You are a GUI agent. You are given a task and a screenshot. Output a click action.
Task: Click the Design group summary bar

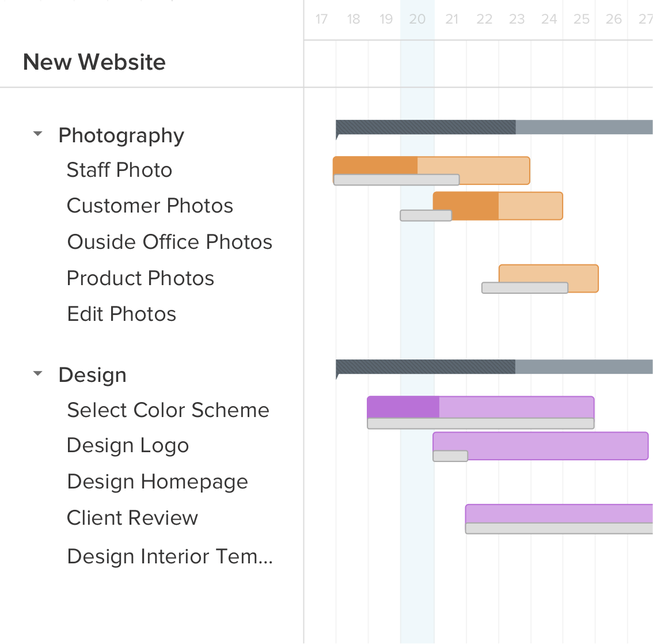[x=426, y=365]
